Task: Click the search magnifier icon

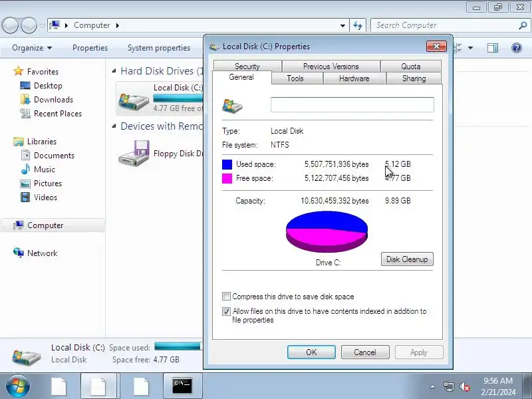Action: 523,25
